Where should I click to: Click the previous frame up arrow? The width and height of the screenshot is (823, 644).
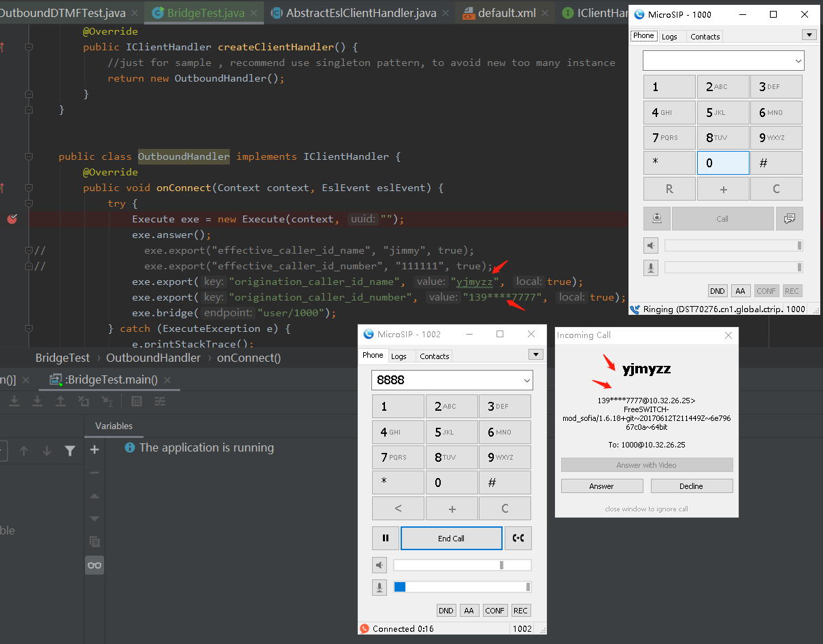[x=24, y=450]
